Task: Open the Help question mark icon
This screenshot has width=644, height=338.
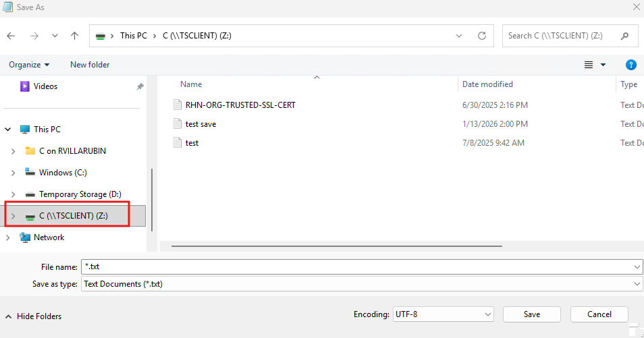Action: (630, 65)
